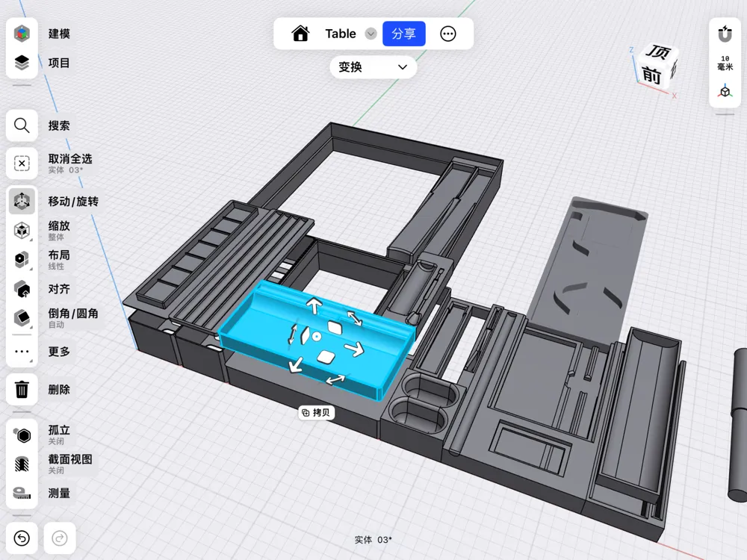The width and height of the screenshot is (747, 560).
Task: Open the 更多 three-dot tools icon
Action: pos(22,352)
